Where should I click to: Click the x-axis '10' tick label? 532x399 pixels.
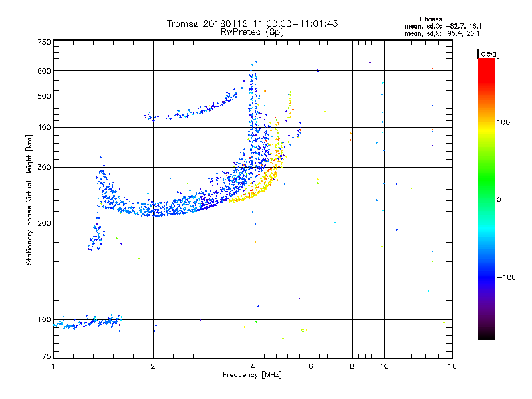click(384, 366)
